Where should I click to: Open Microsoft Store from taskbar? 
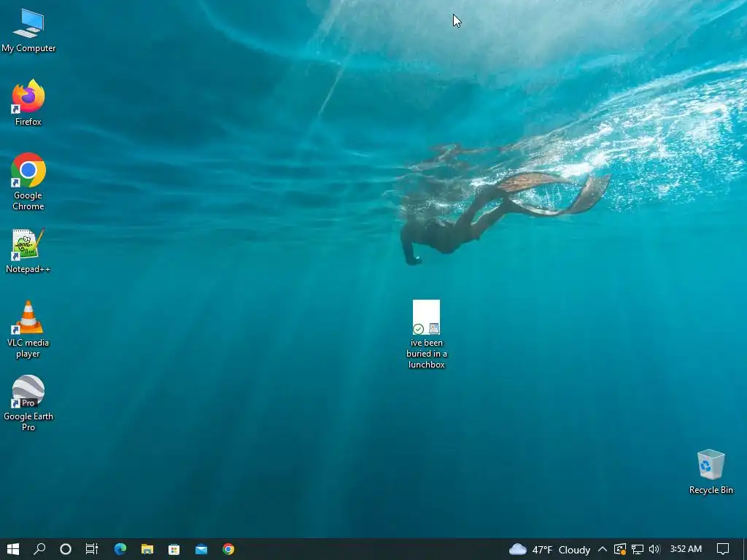point(174,549)
